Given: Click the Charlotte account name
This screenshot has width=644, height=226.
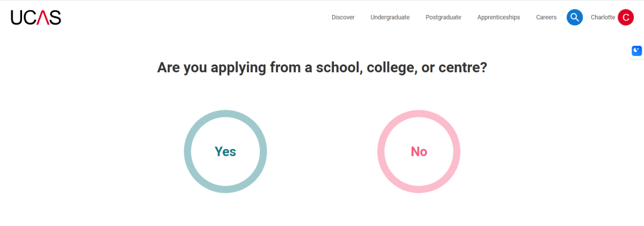Looking at the screenshot, I should pos(602,17).
